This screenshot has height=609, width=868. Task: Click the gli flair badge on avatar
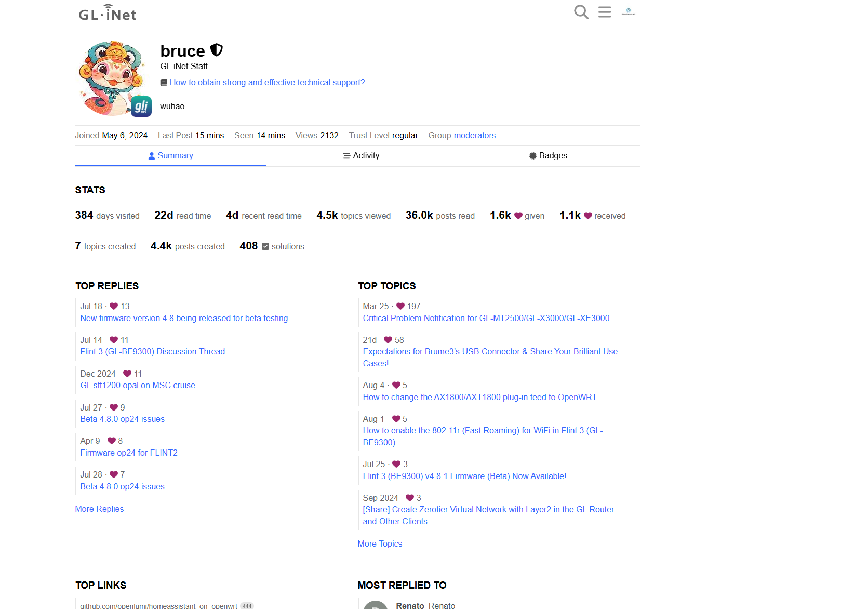(141, 107)
